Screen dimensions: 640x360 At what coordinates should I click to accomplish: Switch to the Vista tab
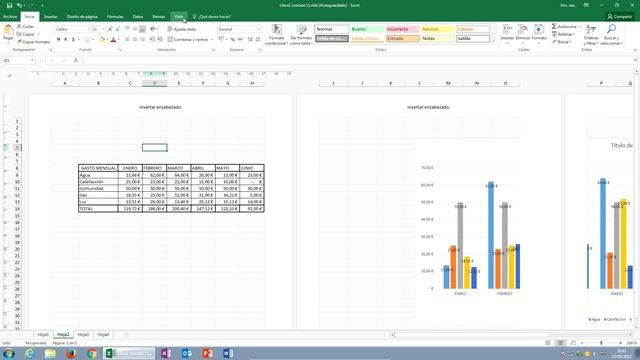[x=179, y=17]
